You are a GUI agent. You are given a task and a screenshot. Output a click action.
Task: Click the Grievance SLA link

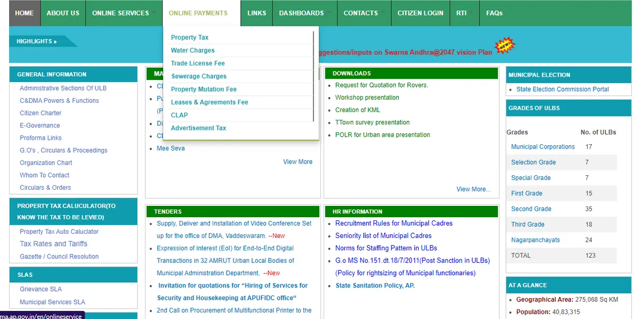click(x=41, y=288)
